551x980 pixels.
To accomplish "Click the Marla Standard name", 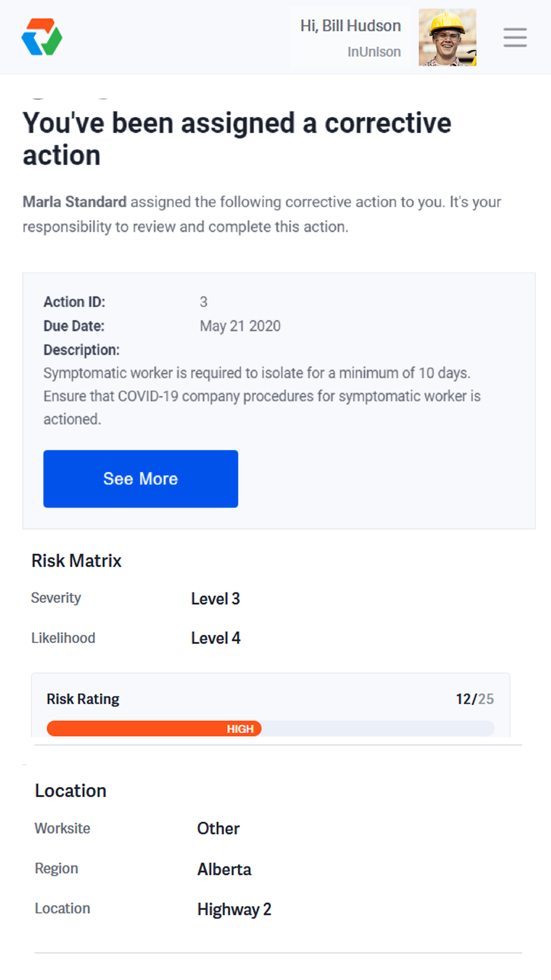I will (x=75, y=202).
